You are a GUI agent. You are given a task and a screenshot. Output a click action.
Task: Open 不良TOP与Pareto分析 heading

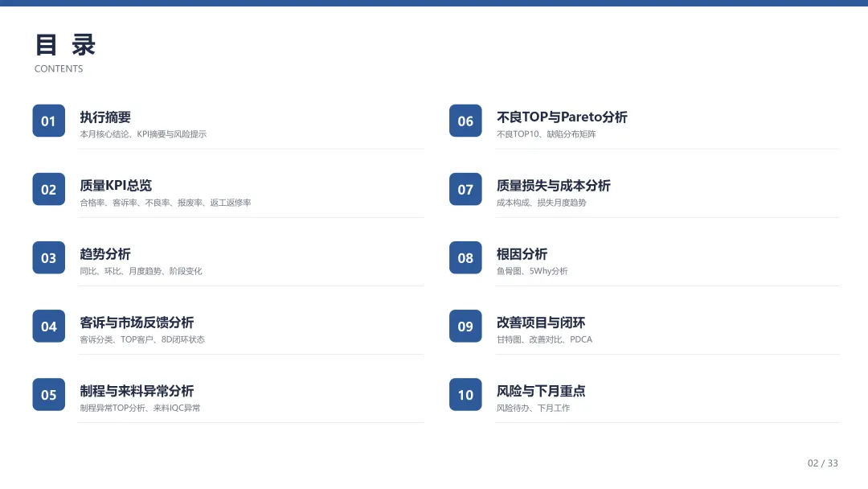click(x=562, y=117)
